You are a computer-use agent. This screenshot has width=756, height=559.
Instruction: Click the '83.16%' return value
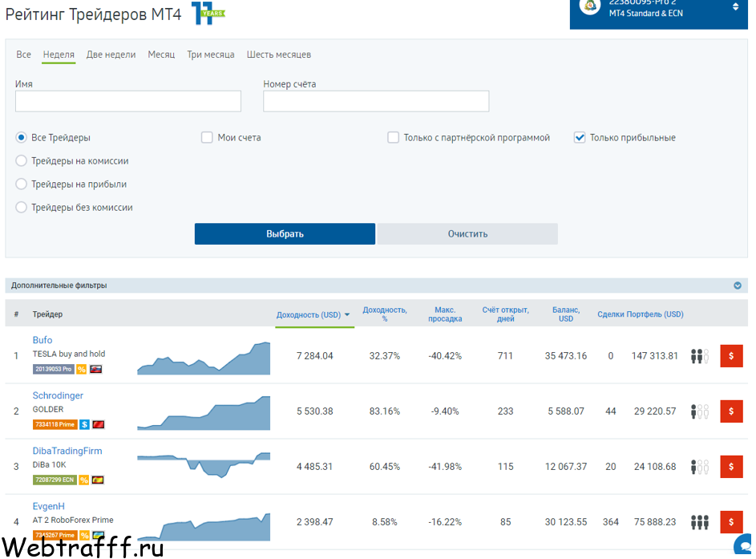pyautogui.click(x=385, y=411)
